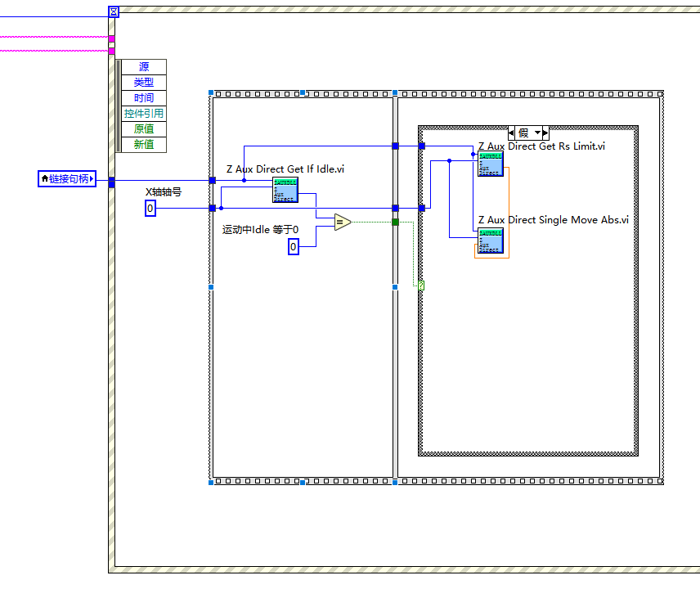Select the 新值 event data terminal
This screenshot has width=700, height=589.
tap(143, 144)
